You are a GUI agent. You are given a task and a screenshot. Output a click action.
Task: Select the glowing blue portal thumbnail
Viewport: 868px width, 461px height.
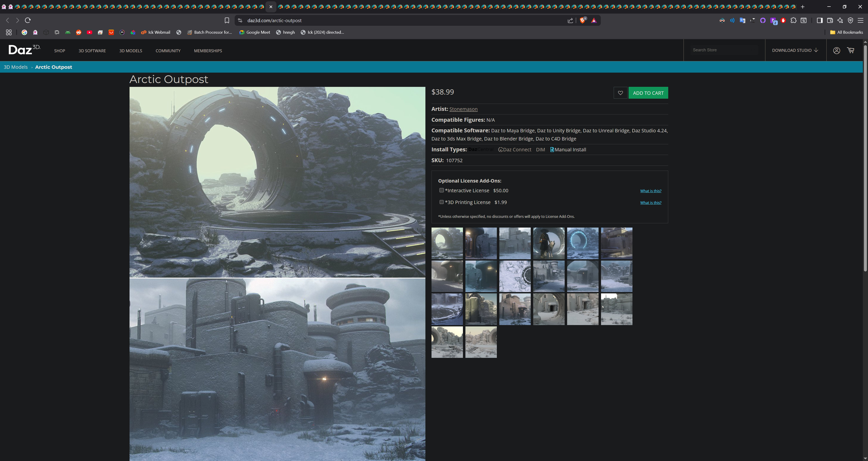coord(583,243)
